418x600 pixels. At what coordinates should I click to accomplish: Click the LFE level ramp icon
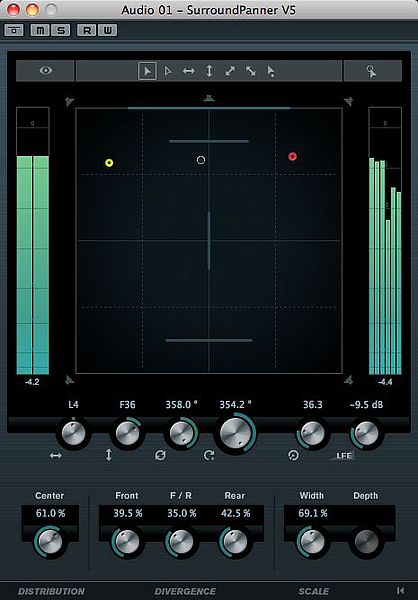click(341, 455)
